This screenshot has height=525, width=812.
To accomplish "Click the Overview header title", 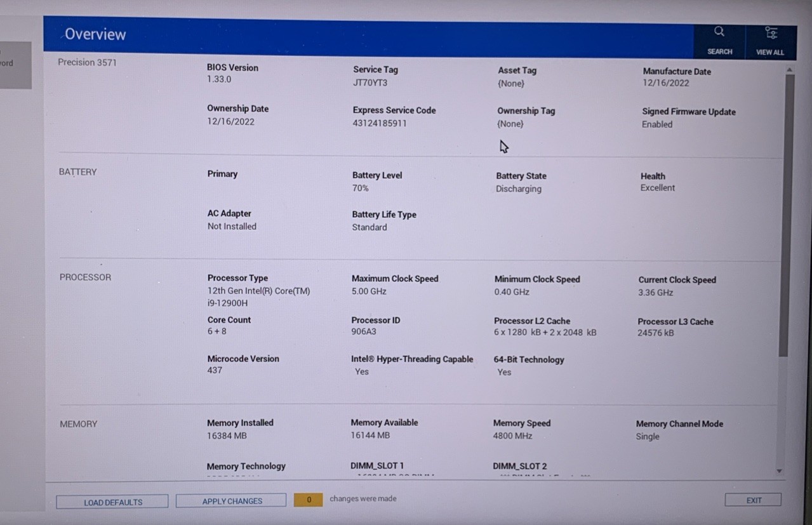I will pos(95,34).
